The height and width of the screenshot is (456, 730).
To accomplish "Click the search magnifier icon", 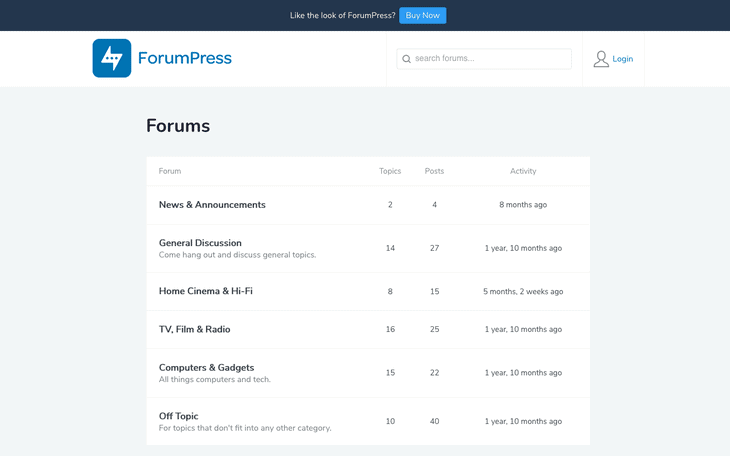I will click(406, 59).
